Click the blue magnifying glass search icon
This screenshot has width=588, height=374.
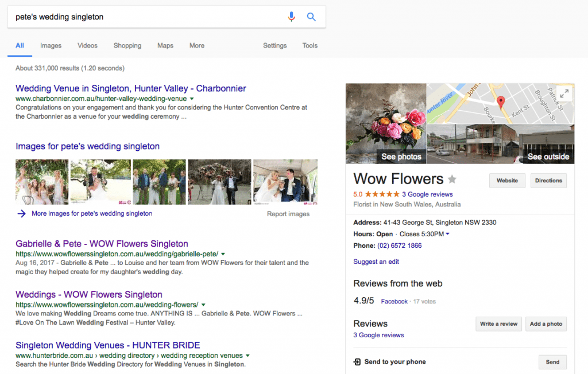(311, 17)
